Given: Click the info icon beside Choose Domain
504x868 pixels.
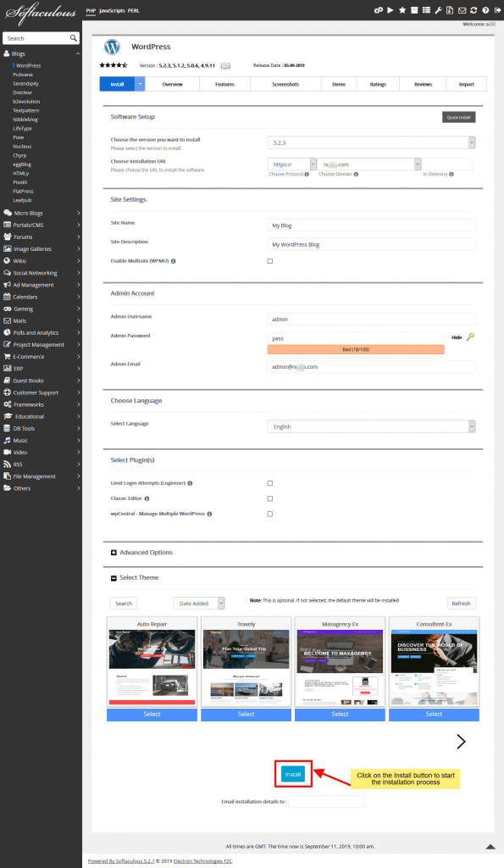Looking at the screenshot, I should click(x=356, y=175).
